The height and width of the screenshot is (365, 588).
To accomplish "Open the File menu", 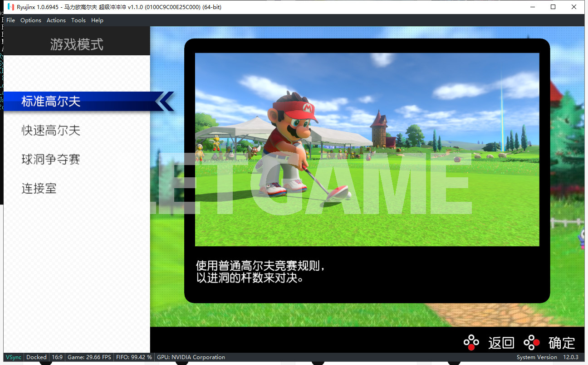I will pyautogui.click(x=10, y=20).
